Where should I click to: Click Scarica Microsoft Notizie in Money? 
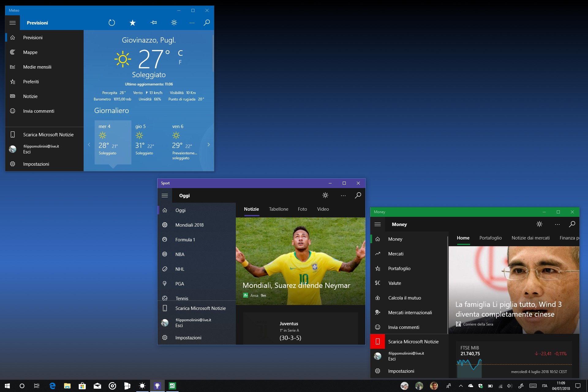[x=409, y=342]
